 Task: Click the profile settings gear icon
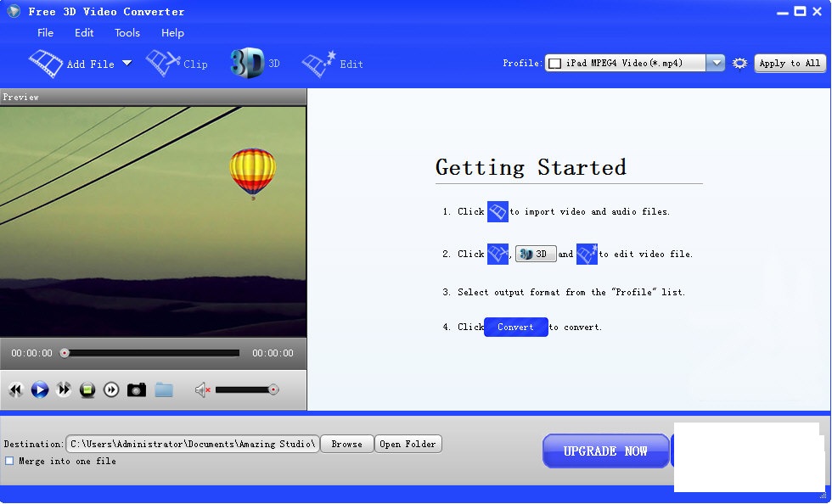pos(739,63)
